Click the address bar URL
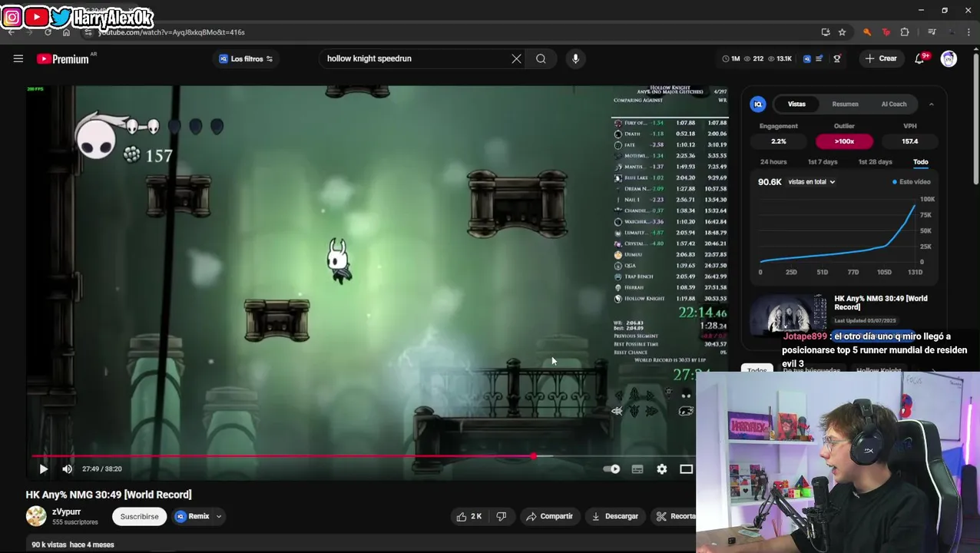980x553 pixels. point(171,32)
